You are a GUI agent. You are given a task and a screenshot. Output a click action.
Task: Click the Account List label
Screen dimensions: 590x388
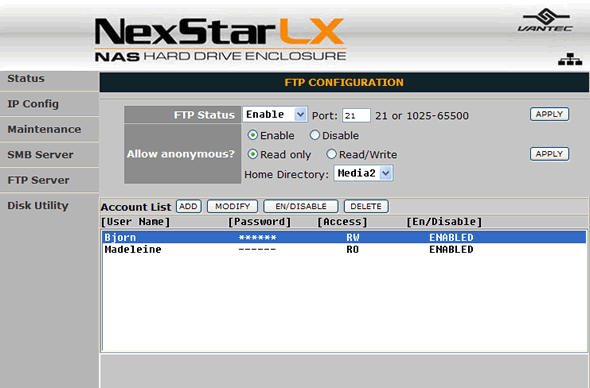coord(136,207)
